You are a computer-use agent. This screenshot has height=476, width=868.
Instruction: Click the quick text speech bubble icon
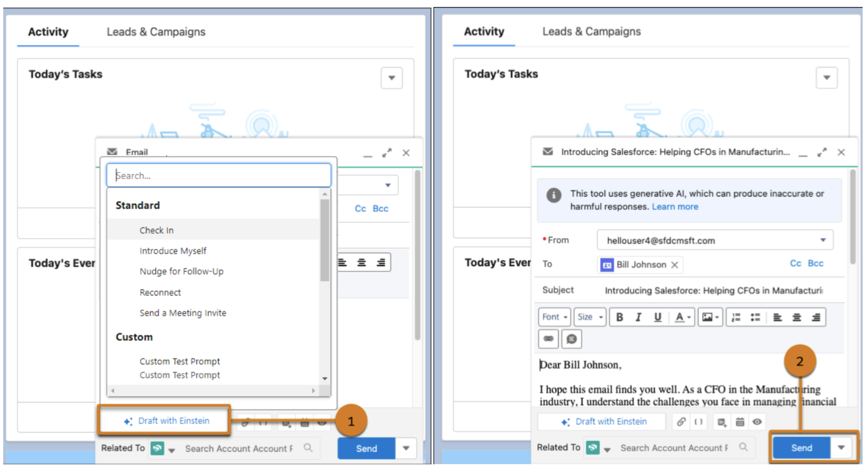(x=571, y=339)
